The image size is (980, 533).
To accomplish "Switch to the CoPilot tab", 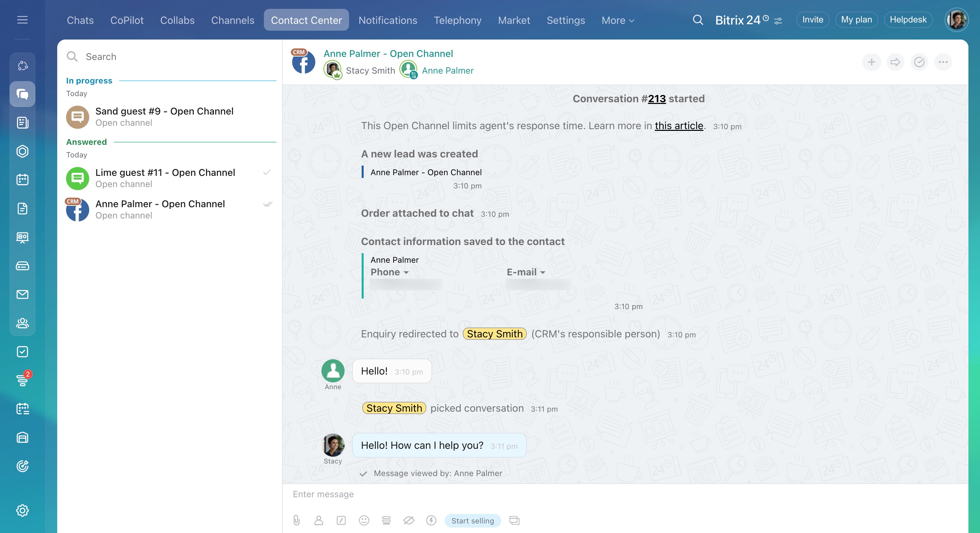I will 127,20.
